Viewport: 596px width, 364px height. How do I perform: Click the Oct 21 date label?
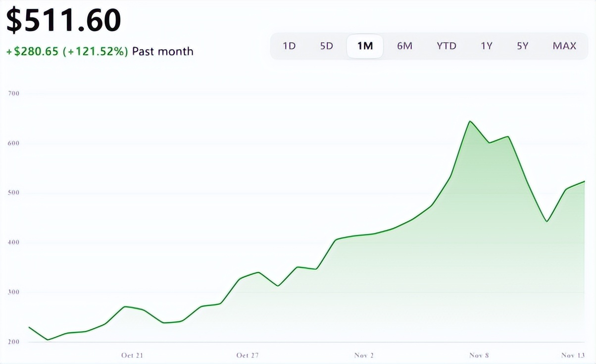click(x=132, y=355)
